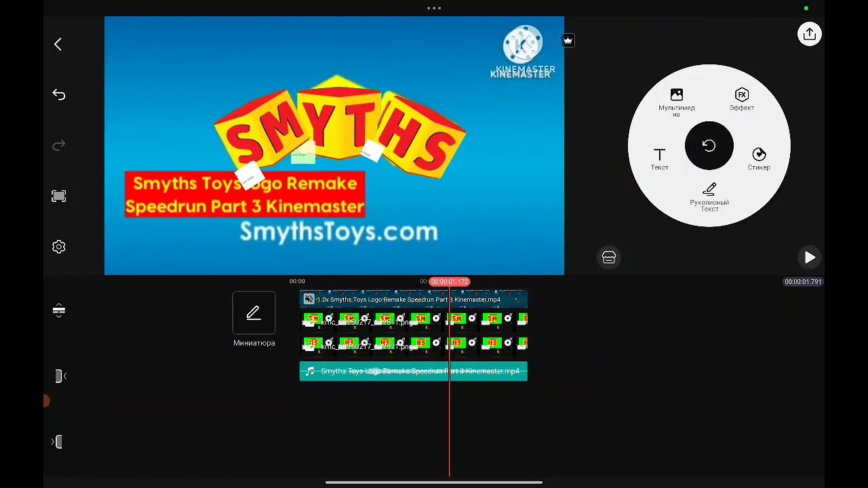Open the three-dot multitasking menu at top
The image size is (868, 488).
tap(434, 8)
